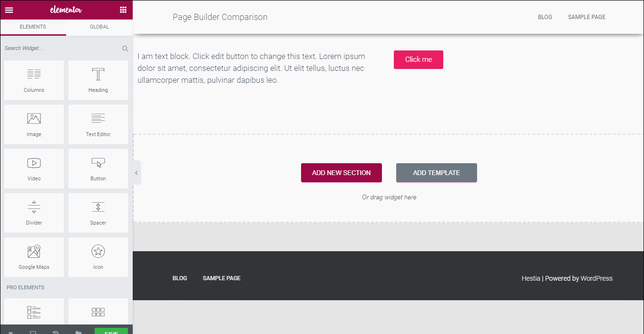
Task: Open revision history from the bottom bar
Action: pos(56,331)
